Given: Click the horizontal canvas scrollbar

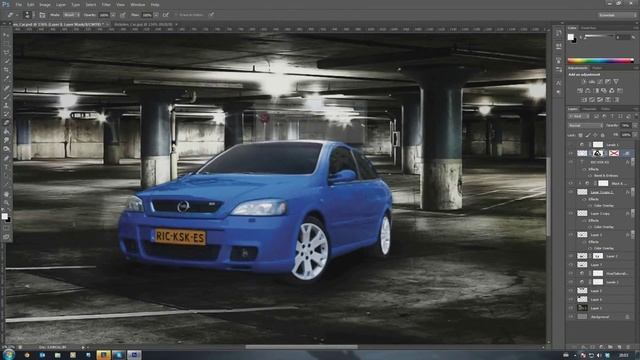Looking at the screenshot, I should click(302, 347).
